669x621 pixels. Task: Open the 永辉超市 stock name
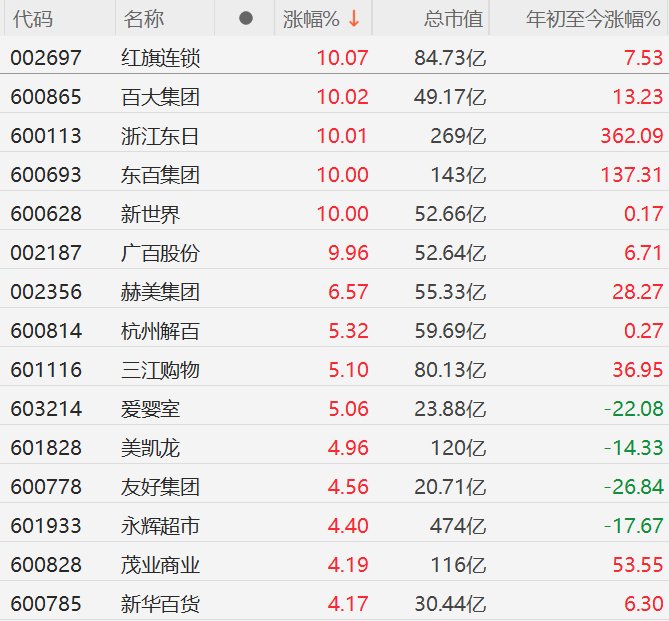[160, 526]
